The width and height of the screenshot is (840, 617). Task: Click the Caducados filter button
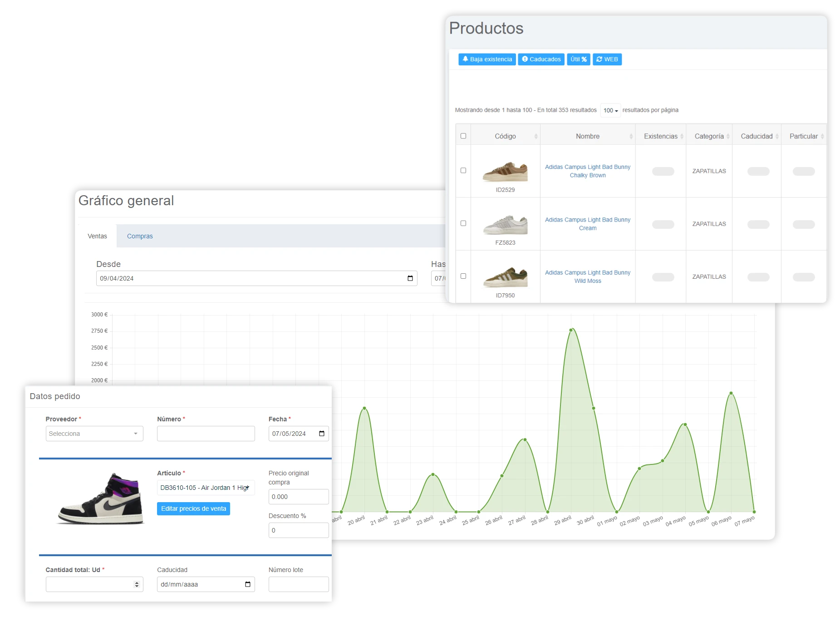click(x=541, y=59)
